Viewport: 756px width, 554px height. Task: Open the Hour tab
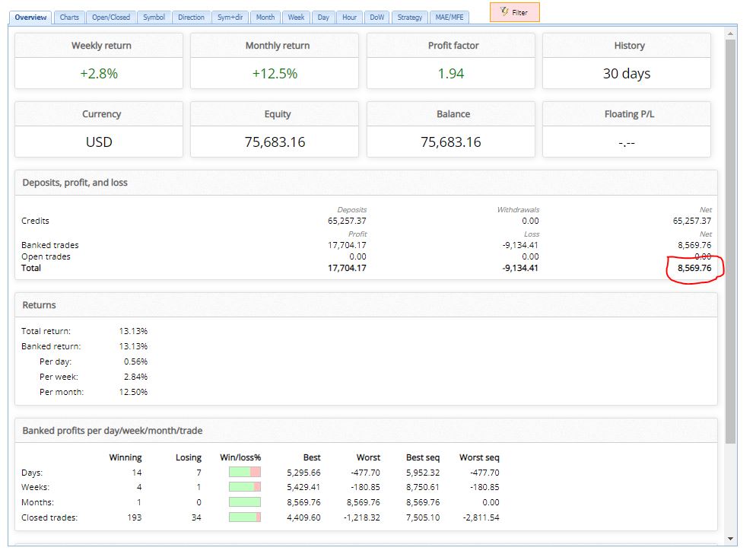point(349,18)
